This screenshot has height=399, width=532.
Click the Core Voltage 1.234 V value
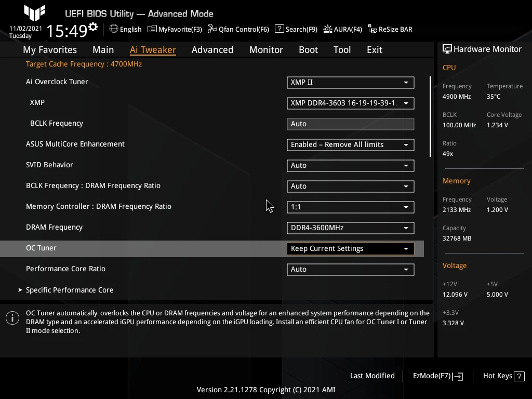(497, 125)
